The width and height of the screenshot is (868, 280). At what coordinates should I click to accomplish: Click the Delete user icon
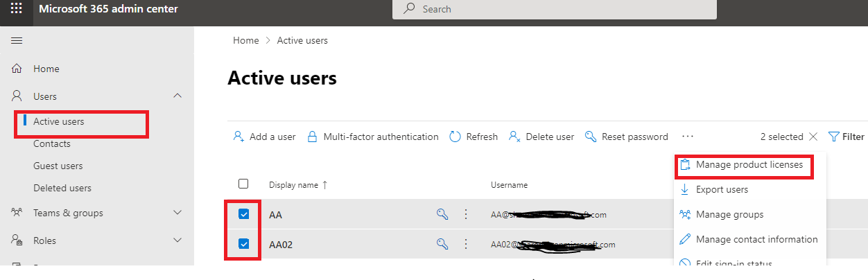[x=515, y=137]
